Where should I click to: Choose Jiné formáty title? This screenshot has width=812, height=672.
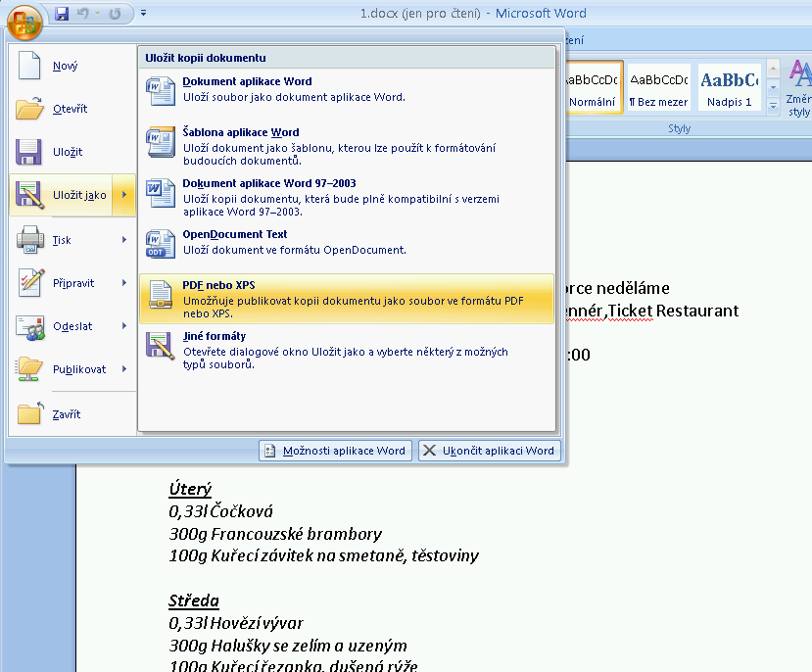tap(215, 336)
